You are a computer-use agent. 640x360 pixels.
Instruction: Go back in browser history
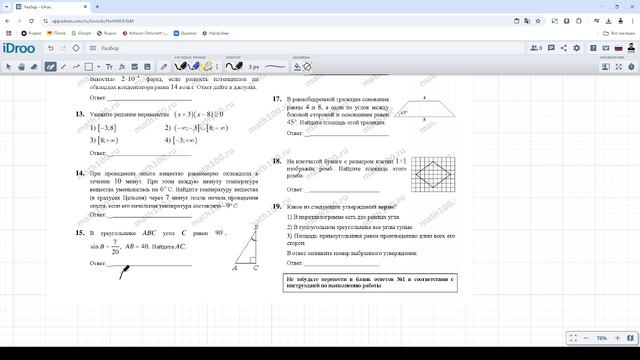click(x=7, y=21)
